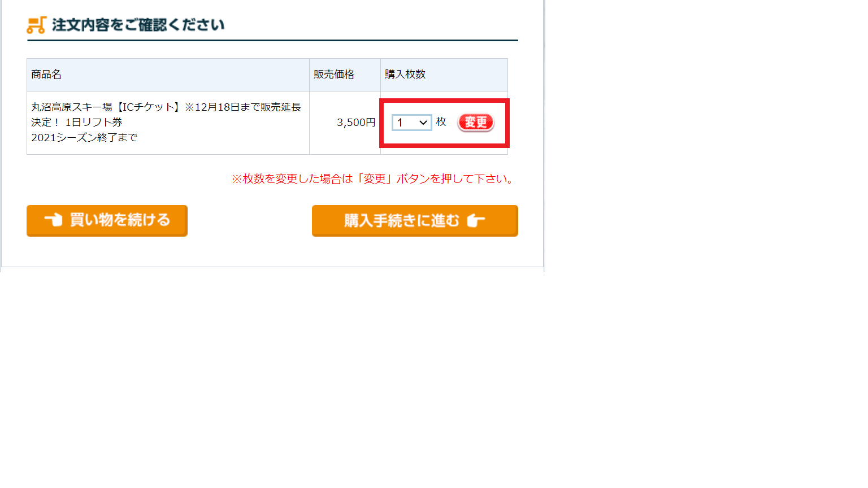Proceed to checkout via 購入手続きに進む
Image resolution: width=868 pixels, height=488 pixels.
415,220
